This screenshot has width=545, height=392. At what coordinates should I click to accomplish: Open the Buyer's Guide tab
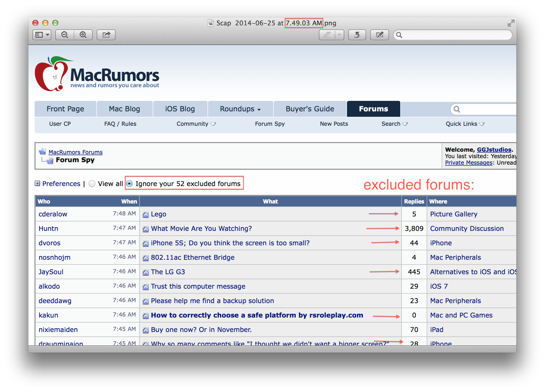[310, 109]
